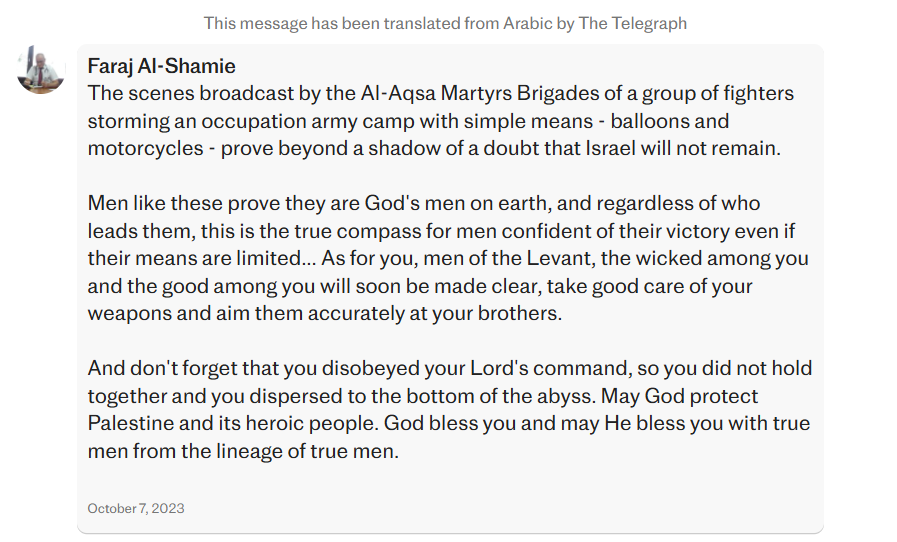The image size is (897, 542).
Task: Click Faraj Al-Shamie's profile avatar
Action: 41,69
